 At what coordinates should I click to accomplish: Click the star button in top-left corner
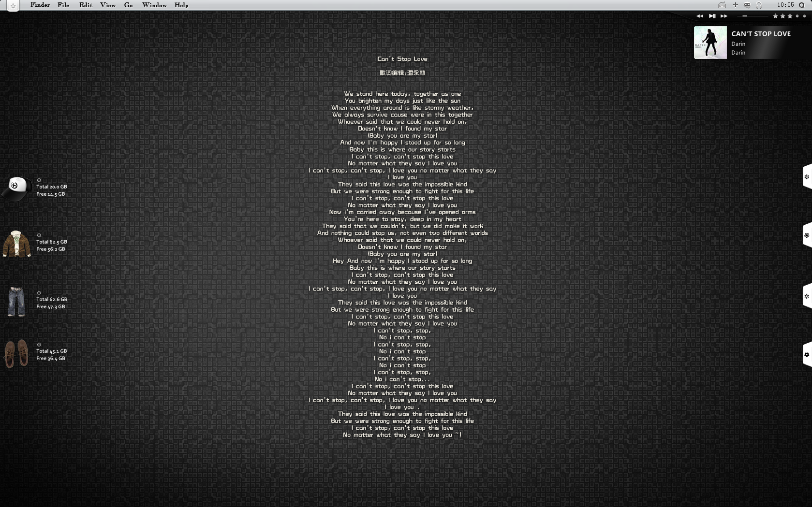pyautogui.click(x=13, y=6)
